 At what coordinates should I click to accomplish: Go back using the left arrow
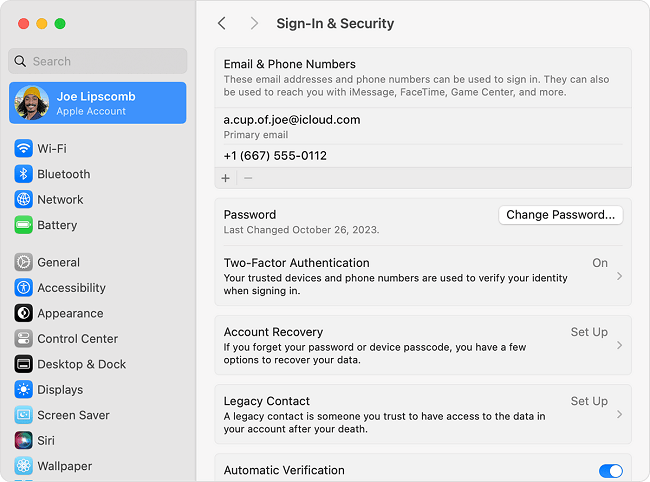coord(222,23)
